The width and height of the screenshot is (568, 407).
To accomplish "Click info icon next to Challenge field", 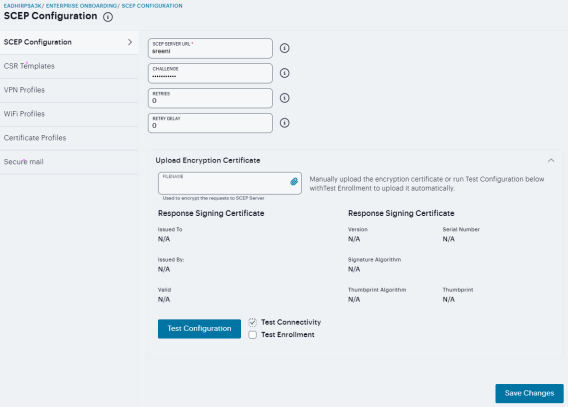I will pos(284,73).
